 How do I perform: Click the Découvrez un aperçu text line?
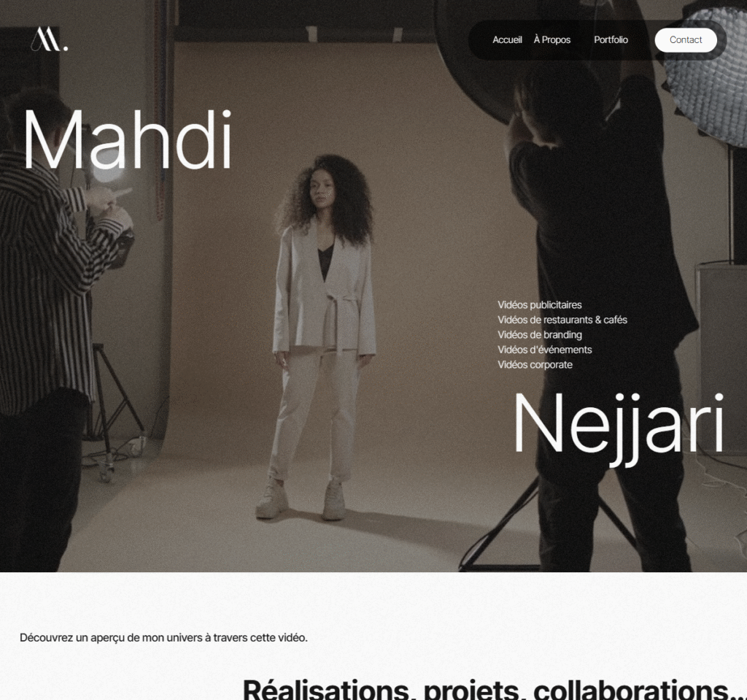[x=163, y=637]
